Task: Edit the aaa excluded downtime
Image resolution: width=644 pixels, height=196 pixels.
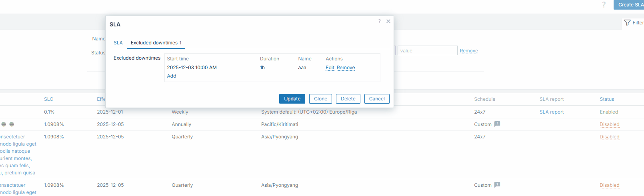Action: (x=330, y=68)
